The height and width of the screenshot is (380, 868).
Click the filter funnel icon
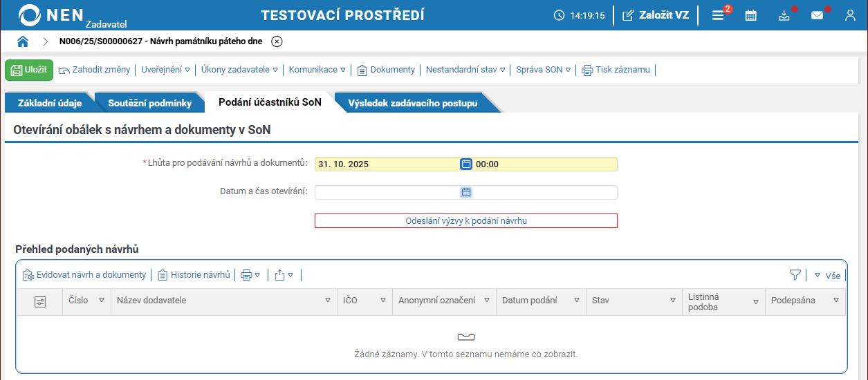point(795,275)
